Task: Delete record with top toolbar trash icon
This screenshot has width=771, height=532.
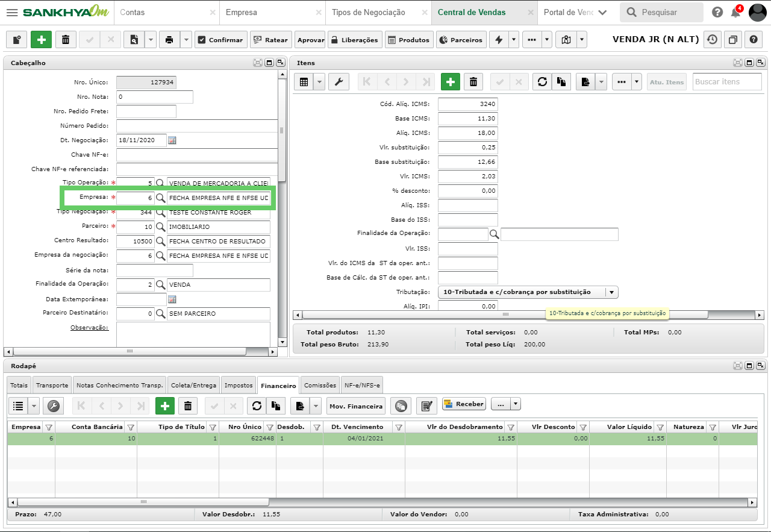Action: [66, 40]
